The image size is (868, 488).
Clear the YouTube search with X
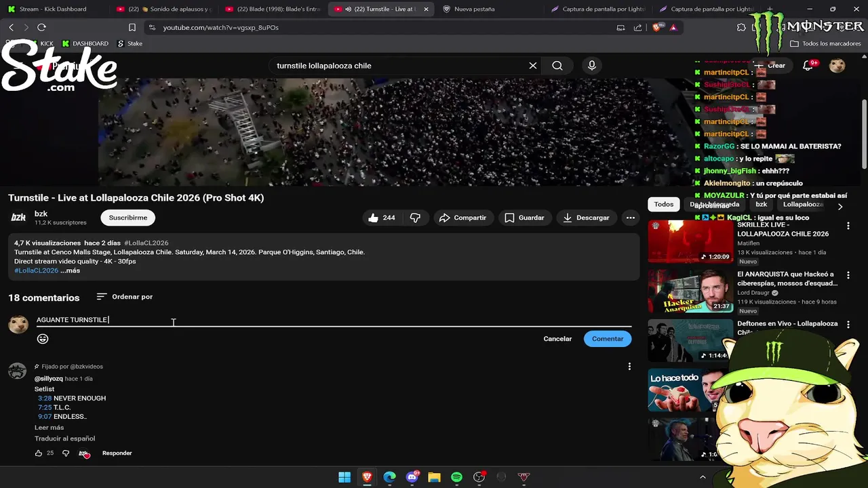533,66
